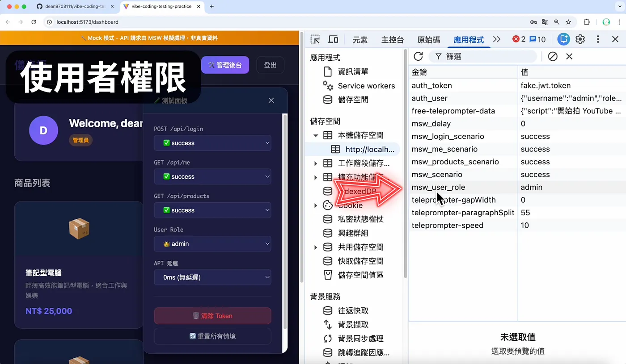Open a new browser tab
The height and width of the screenshot is (364, 626).
click(211, 7)
